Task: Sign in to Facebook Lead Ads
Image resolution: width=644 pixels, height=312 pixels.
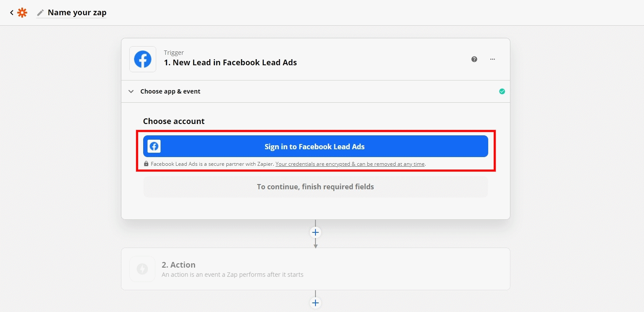Action: click(x=315, y=146)
